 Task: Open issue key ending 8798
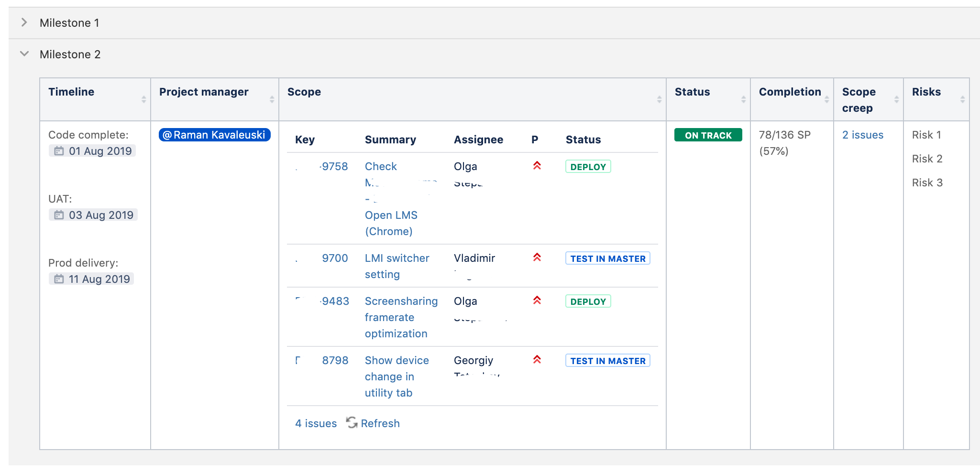point(335,360)
